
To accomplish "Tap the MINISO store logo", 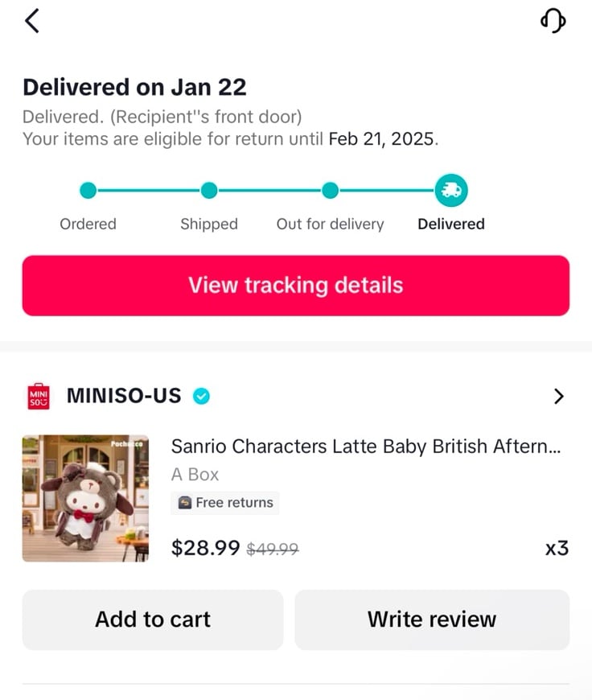I will 39,397.
